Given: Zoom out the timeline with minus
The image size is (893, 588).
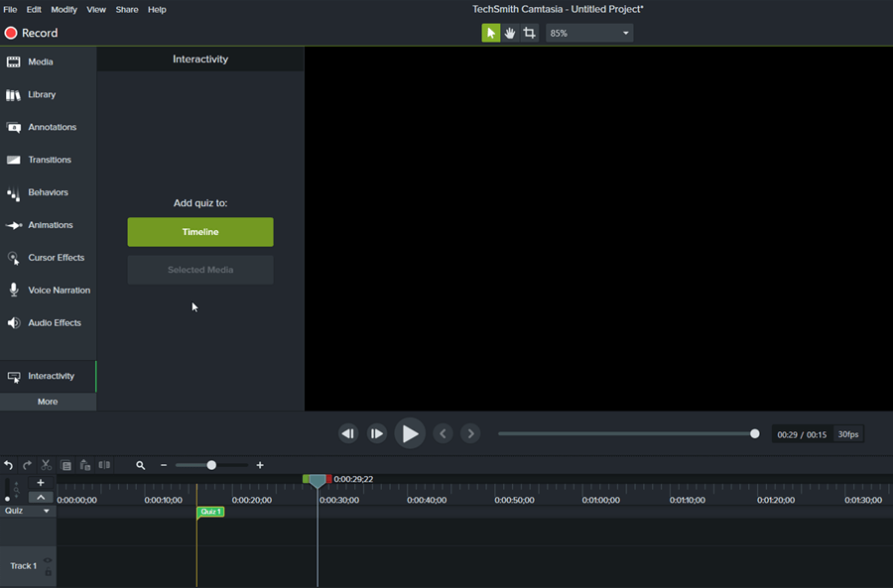Looking at the screenshot, I should click(164, 465).
